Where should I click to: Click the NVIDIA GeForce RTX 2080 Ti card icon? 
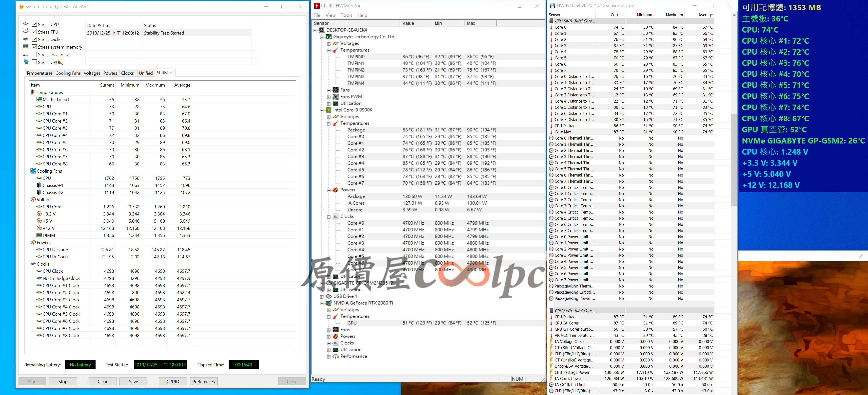329,303
